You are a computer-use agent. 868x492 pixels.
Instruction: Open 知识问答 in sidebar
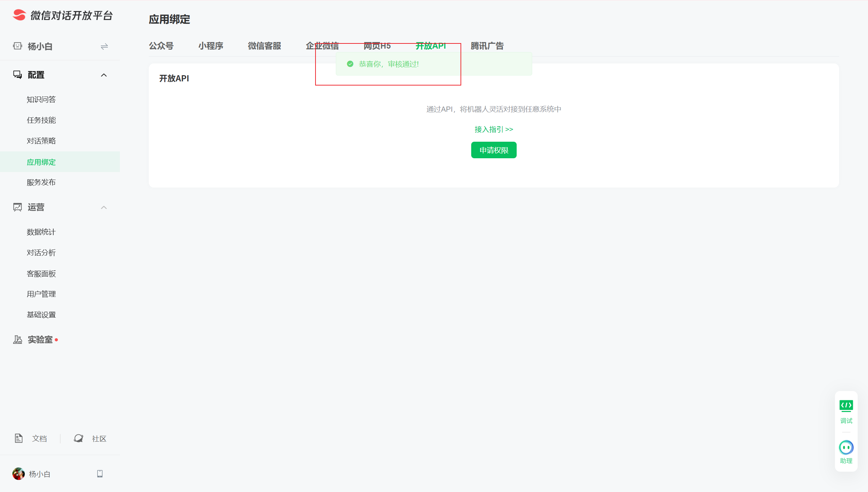click(41, 100)
